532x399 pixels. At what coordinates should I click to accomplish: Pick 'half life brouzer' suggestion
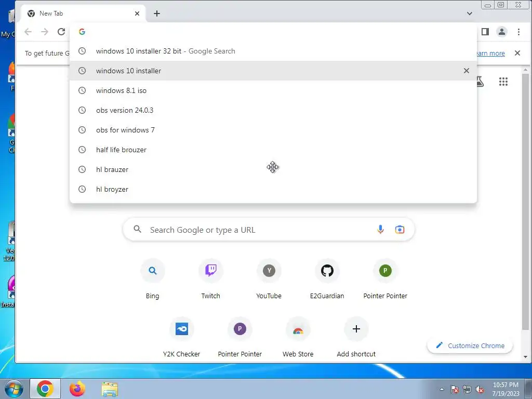coord(273,150)
